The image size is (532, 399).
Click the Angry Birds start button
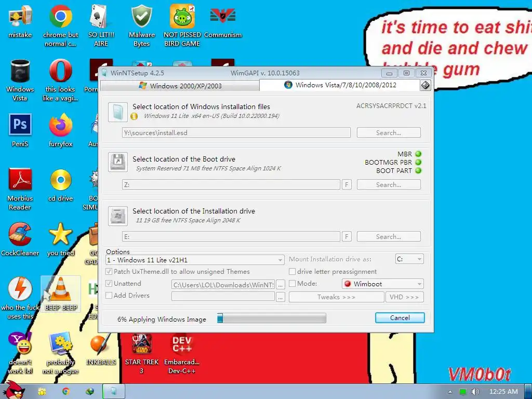(14, 390)
